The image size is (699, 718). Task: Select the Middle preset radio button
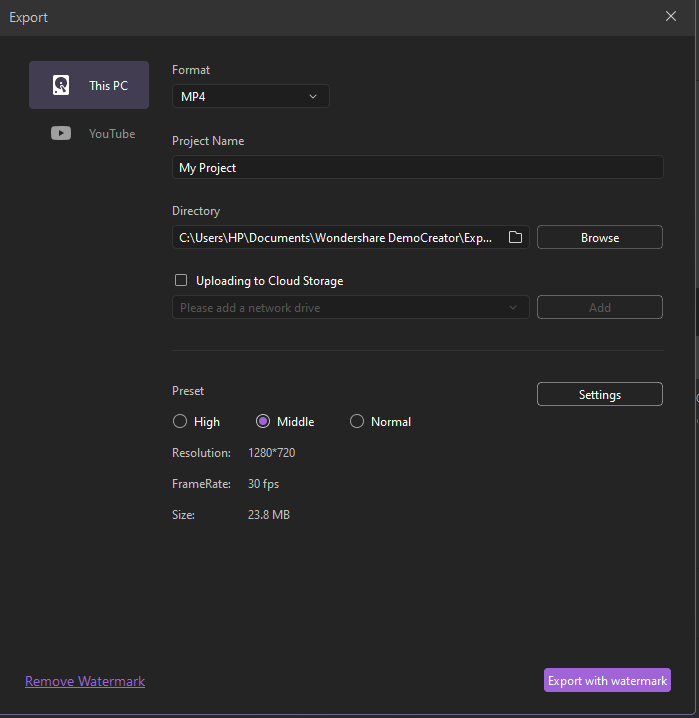(263, 422)
